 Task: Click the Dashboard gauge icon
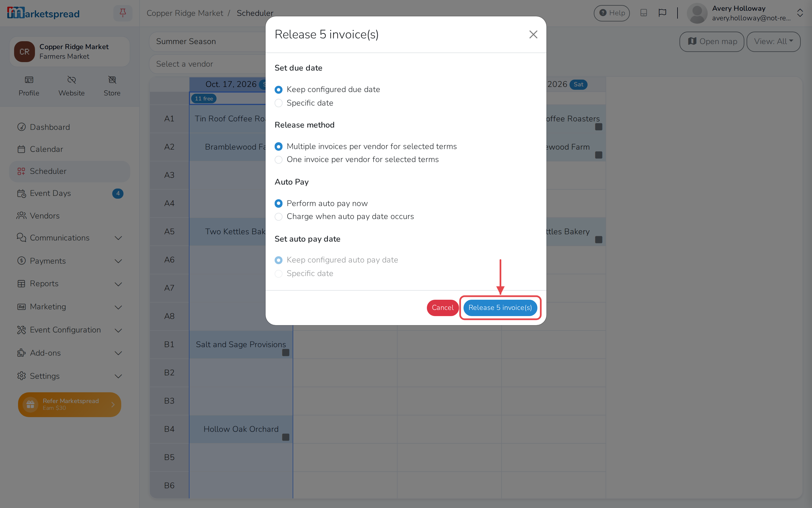click(x=21, y=127)
